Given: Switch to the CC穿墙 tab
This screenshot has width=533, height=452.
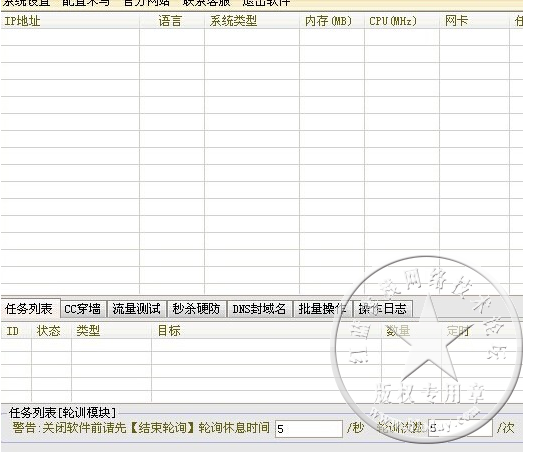Looking at the screenshot, I should pos(83,309).
